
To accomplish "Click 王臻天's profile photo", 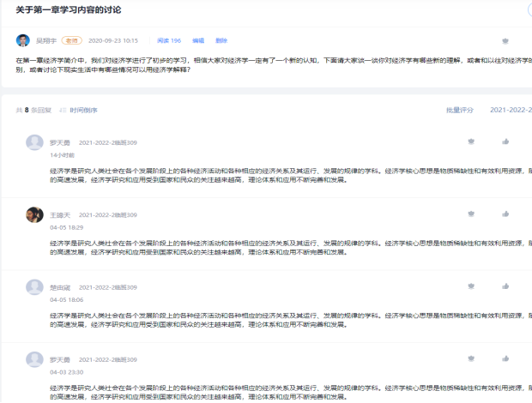I will coord(34,214).
